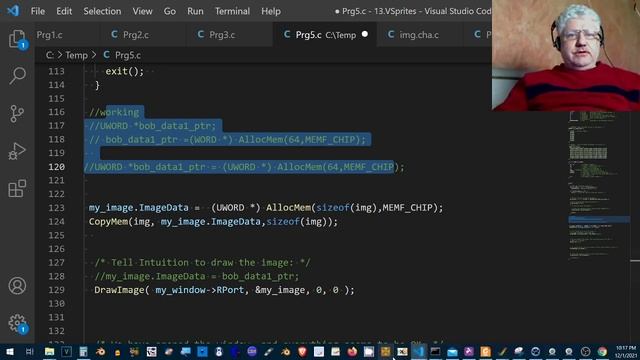The height and width of the screenshot is (360, 640).
Task: Switch to the img.cha.c tab
Action: pos(420,35)
